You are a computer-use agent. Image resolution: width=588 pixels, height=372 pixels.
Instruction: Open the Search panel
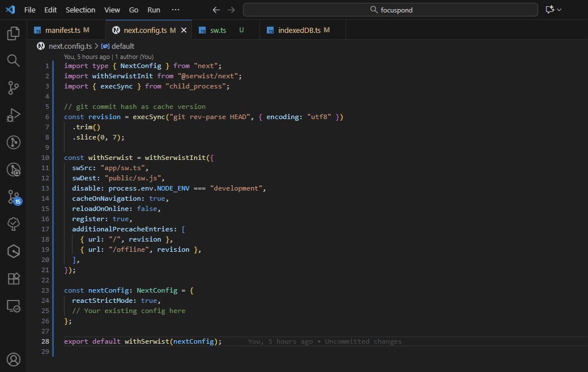click(13, 60)
